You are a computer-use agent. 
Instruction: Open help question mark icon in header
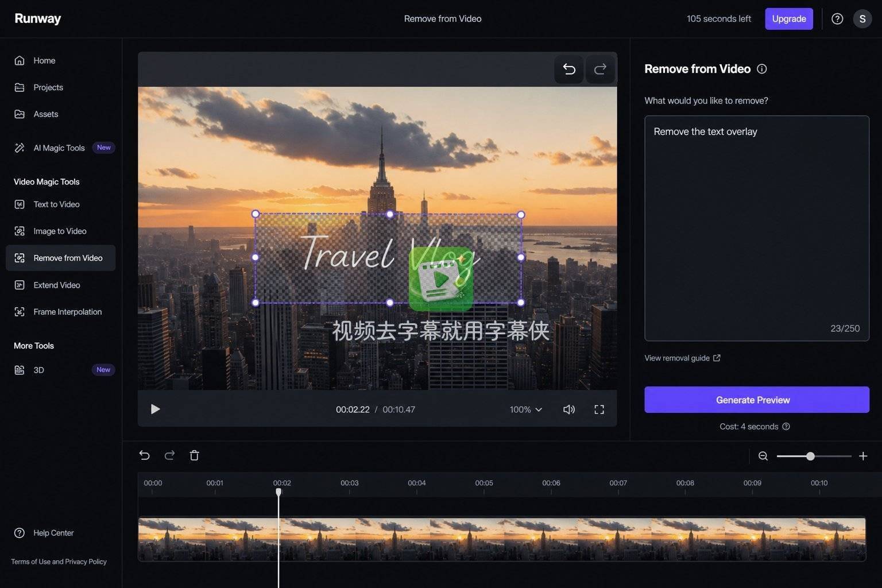click(837, 19)
